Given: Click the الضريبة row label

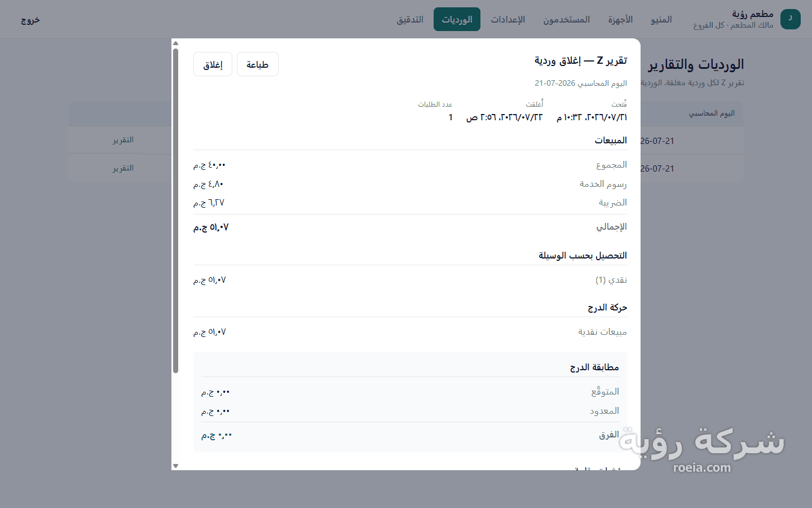Looking at the screenshot, I should tap(612, 203).
